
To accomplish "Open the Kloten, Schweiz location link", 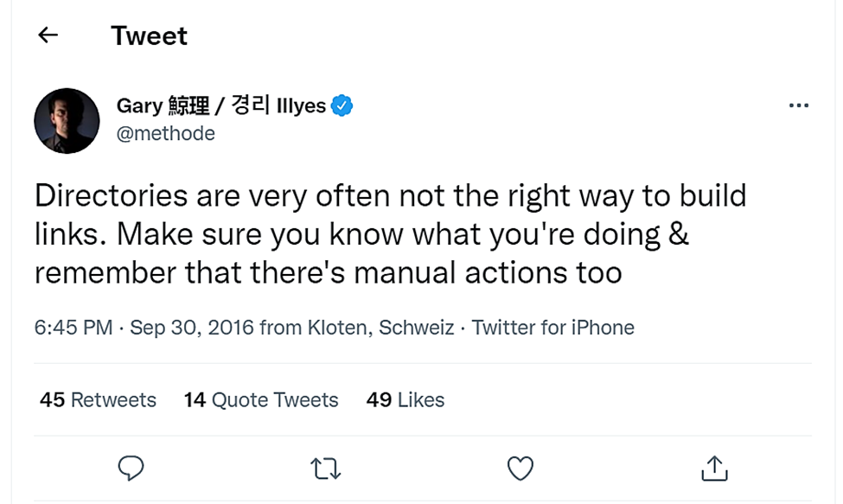I will point(380,328).
